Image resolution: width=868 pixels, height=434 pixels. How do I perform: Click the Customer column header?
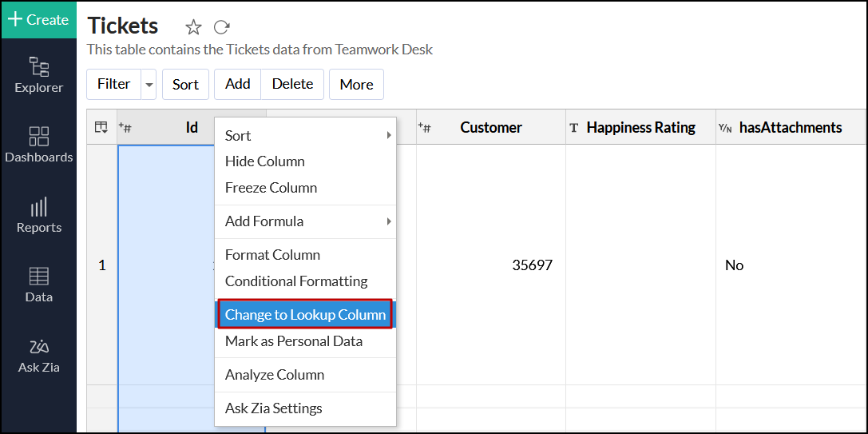tap(490, 127)
